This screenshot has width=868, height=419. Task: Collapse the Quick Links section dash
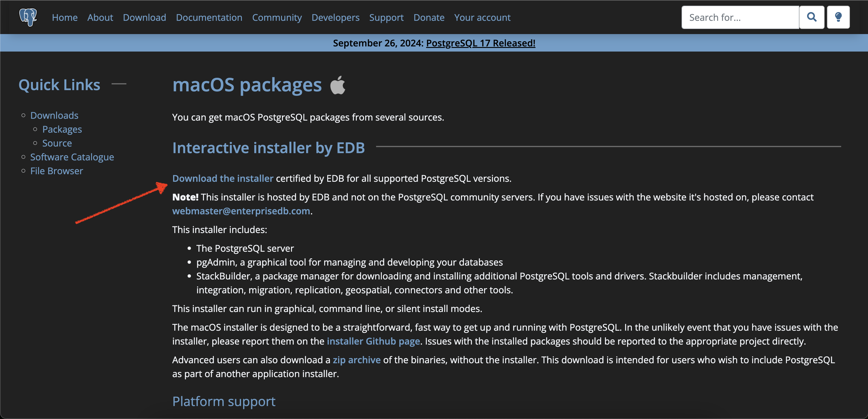(x=119, y=84)
